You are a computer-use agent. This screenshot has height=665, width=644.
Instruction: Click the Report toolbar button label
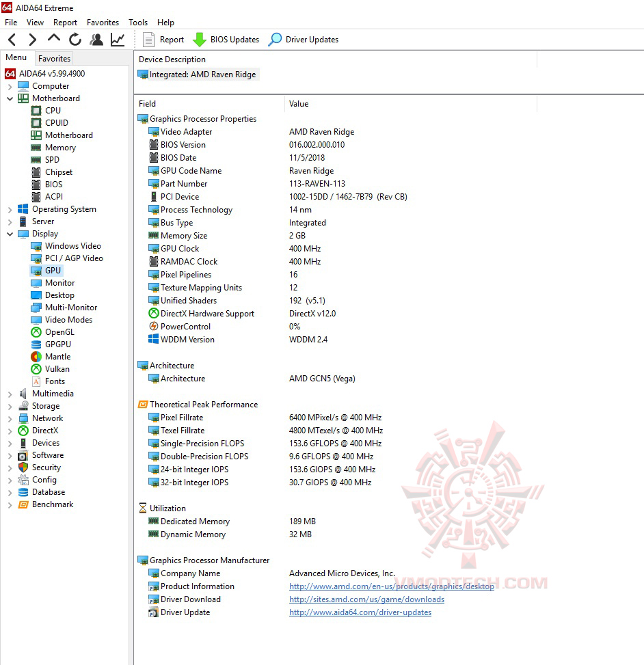pyautogui.click(x=172, y=40)
